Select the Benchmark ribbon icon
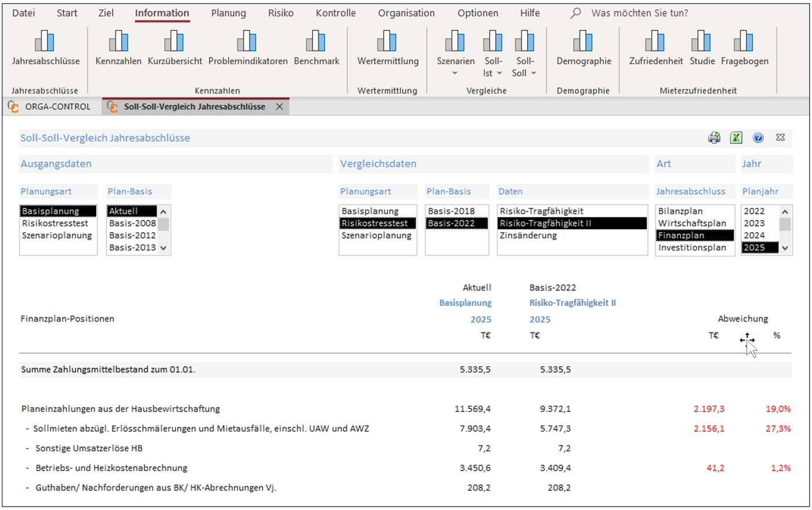The width and height of the screenshot is (812, 510). (316, 42)
